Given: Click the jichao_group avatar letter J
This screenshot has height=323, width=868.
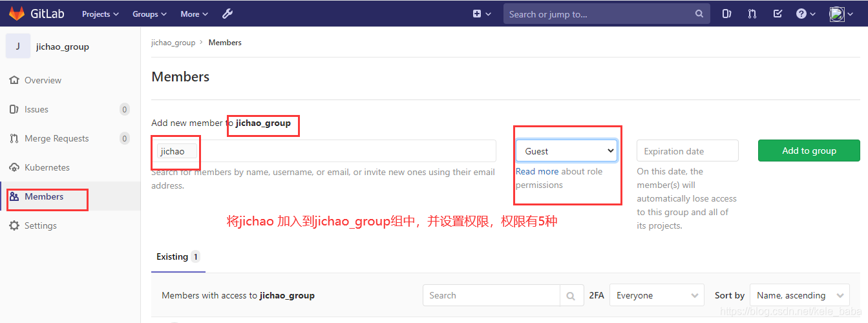Looking at the screenshot, I should pos(18,46).
